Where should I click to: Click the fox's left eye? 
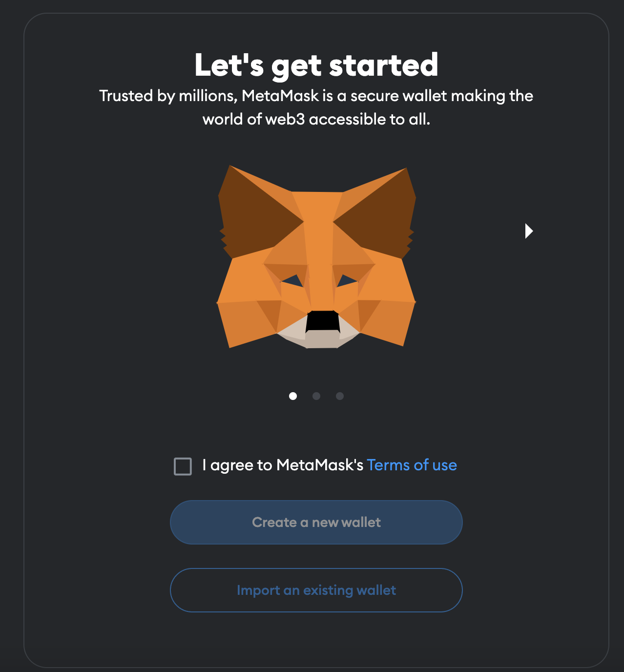pyautogui.click(x=293, y=280)
